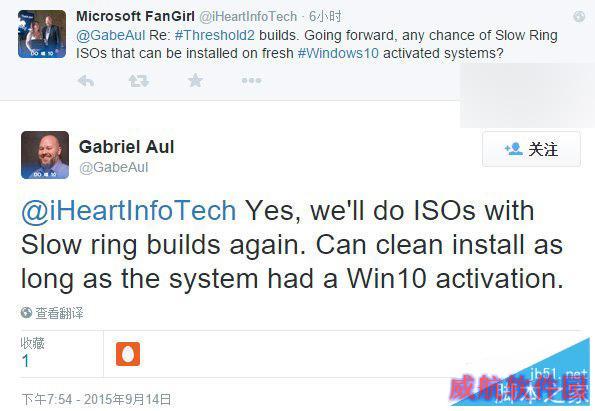Click the @GabeAul mention in the first tweet
Image resolution: width=595 pixels, height=411 pixels.
tap(111, 35)
